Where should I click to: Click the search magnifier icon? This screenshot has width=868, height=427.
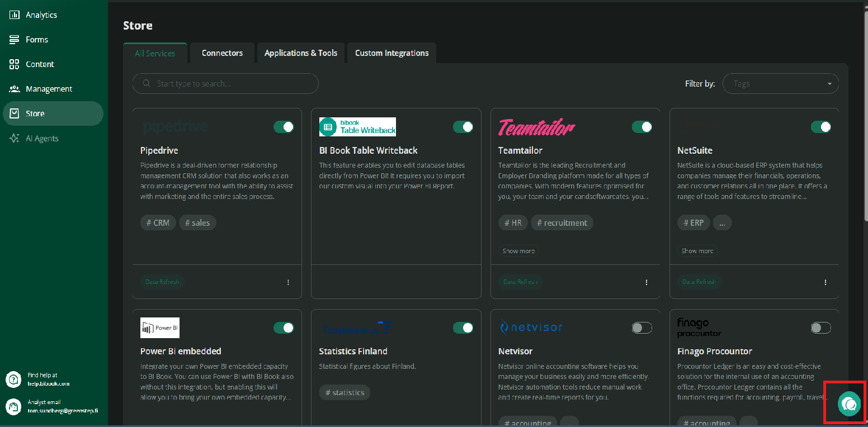147,83
